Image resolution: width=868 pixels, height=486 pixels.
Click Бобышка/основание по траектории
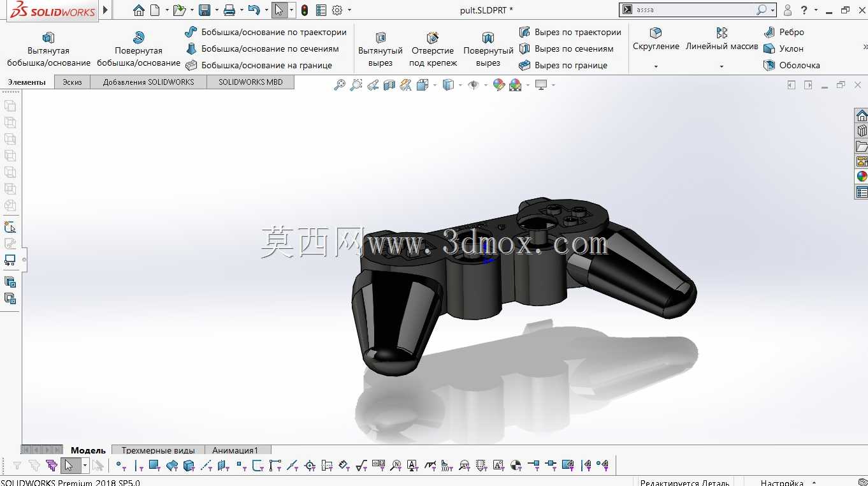click(x=266, y=32)
